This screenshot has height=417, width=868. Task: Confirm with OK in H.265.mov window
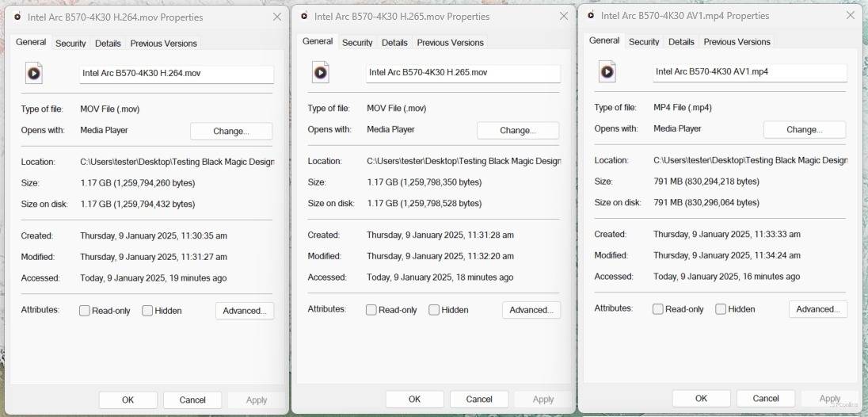(x=415, y=400)
